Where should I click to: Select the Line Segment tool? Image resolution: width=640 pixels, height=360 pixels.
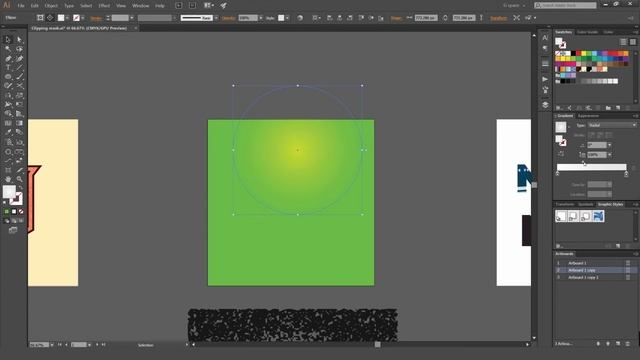19,68
